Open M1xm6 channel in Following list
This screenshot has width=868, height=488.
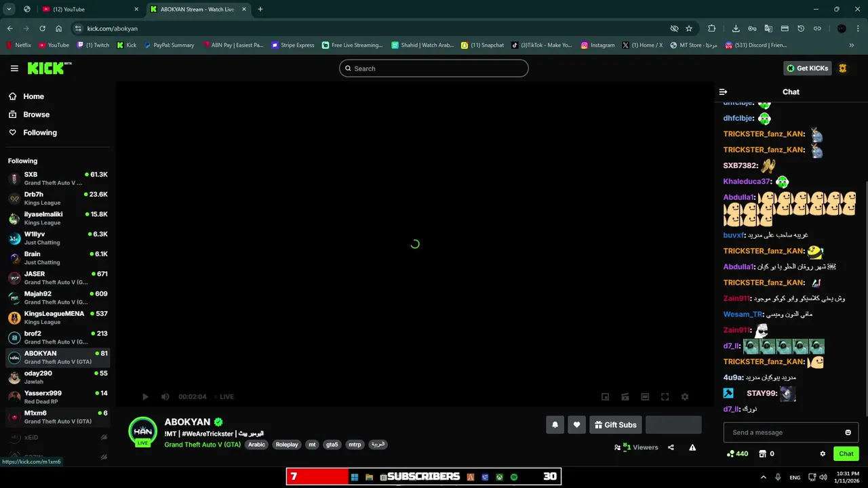pos(58,417)
